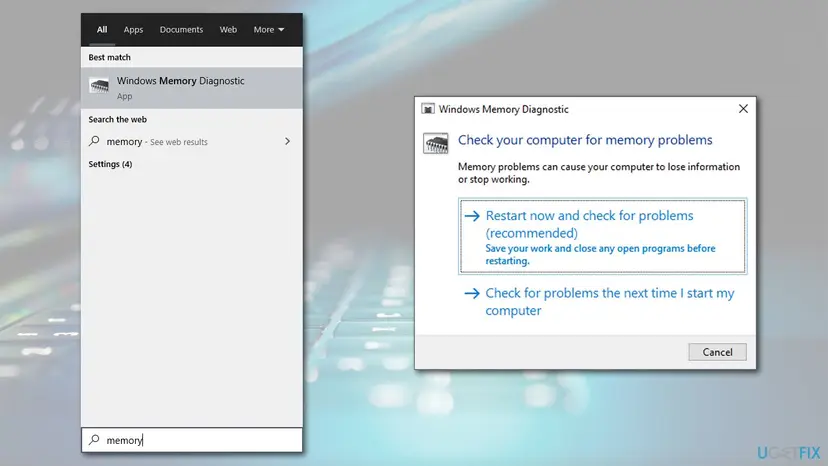This screenshot has width=828, height=466.
Task: Close the Windows Memory Diagnostic dialog
Action: point(743,109)
